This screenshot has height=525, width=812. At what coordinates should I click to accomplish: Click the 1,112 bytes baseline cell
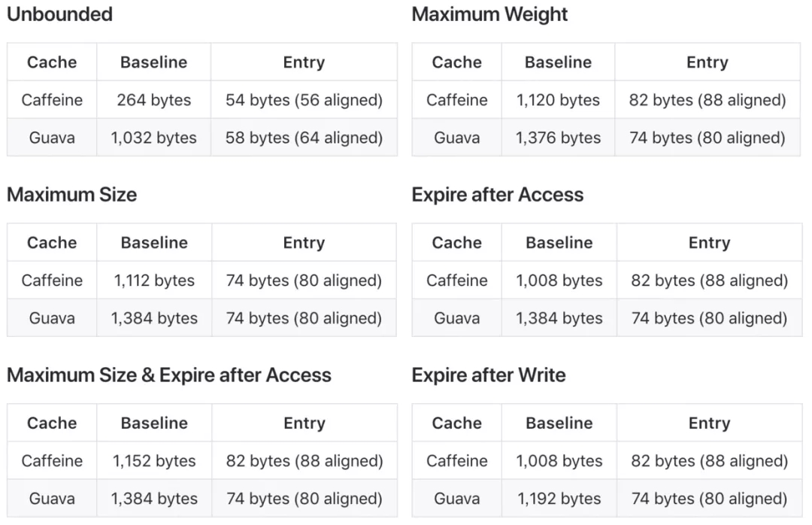point(154,280)
